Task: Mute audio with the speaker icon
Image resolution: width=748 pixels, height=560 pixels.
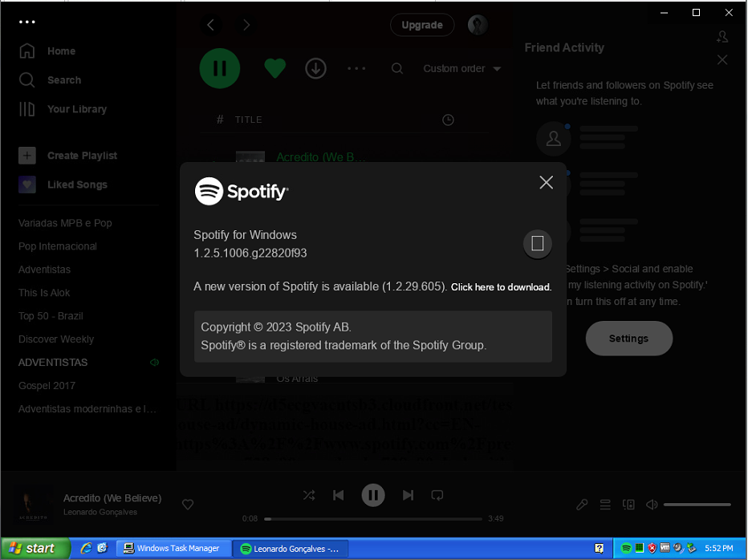Action: point(652,505)
